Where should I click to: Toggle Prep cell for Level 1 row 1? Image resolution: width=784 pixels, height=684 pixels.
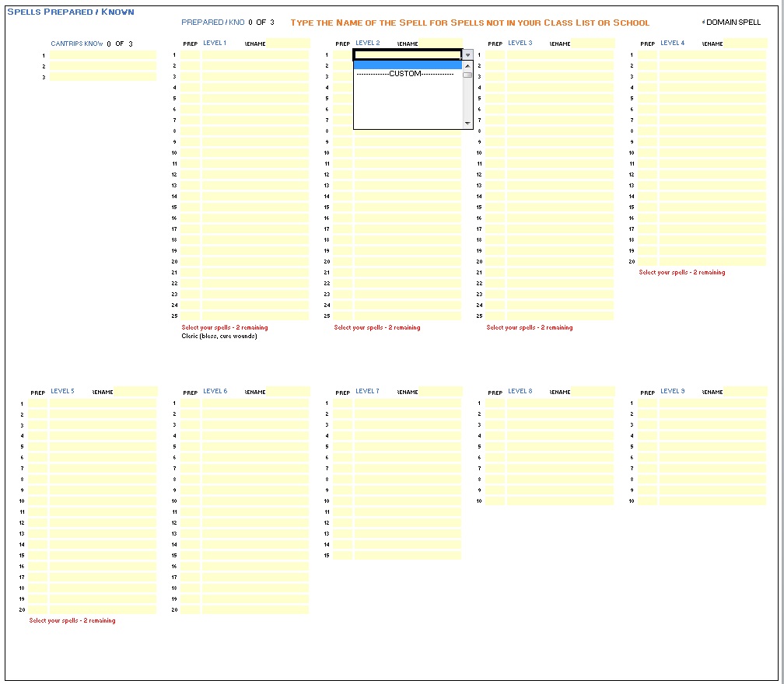[191, 55]
